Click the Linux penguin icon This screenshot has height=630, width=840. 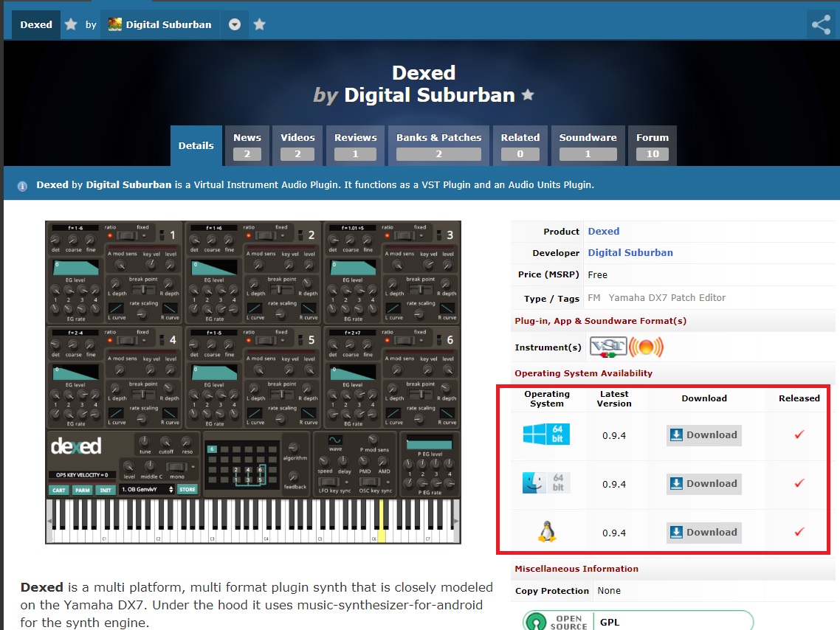[x=547, y=532]
